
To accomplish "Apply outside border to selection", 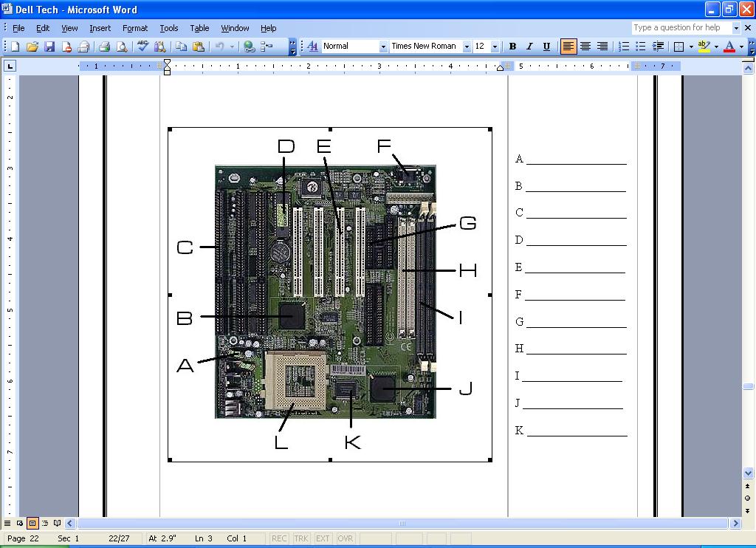I will (x=679, y=47).
